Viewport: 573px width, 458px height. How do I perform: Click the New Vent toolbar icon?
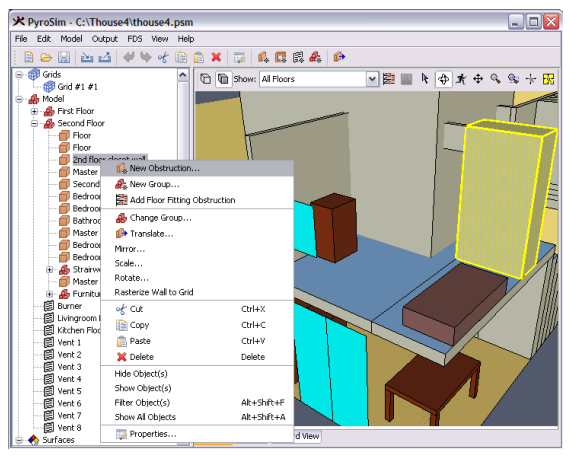(x=298, y=57)
